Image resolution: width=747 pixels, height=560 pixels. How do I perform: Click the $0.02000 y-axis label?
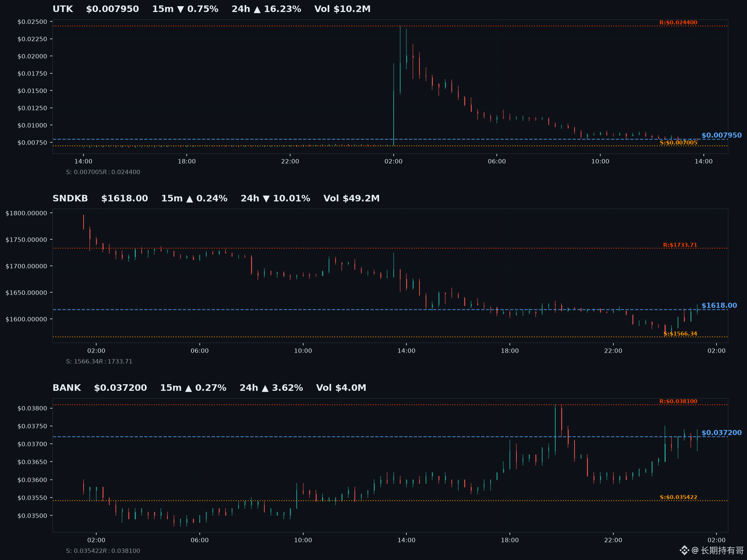[x=32, y=56]
